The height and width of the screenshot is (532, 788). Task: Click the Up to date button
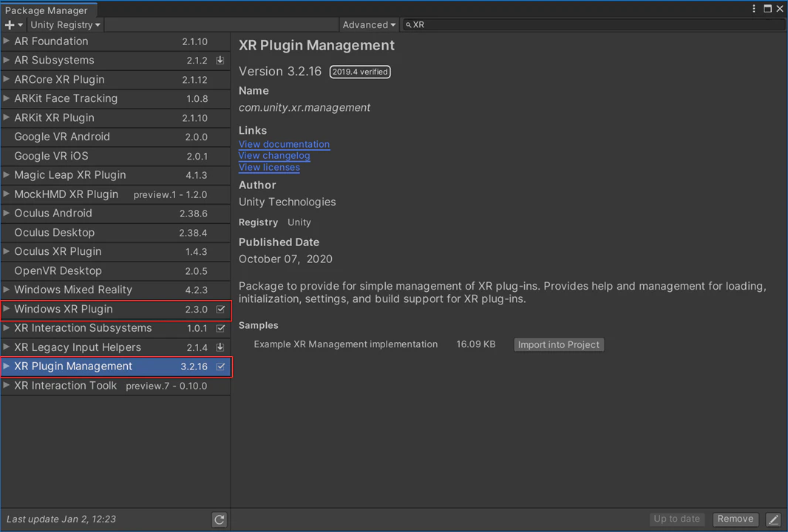point(676,519)
